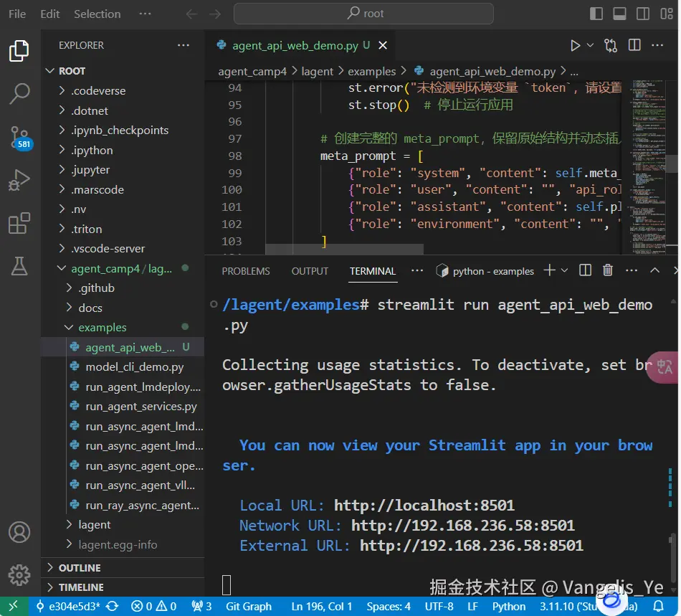Open the Search view in activity bar
This screenshot has height=616, width=681.
coord(19,93)
